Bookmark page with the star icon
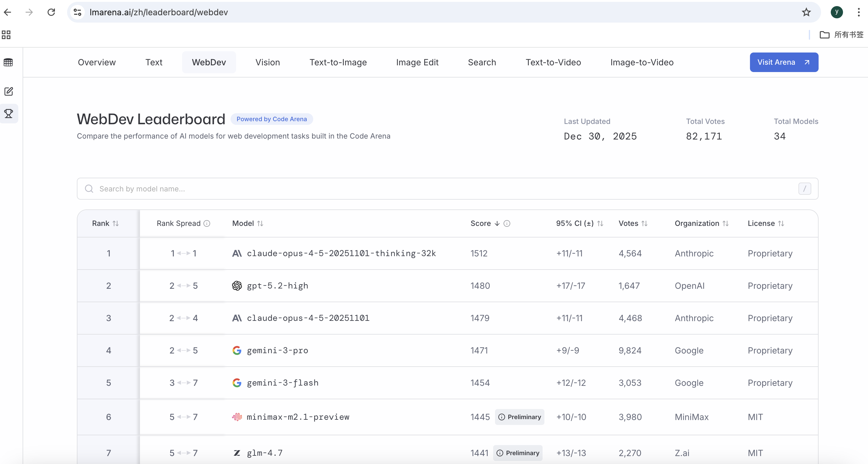 pyautogui.click(x=806, y=13)
